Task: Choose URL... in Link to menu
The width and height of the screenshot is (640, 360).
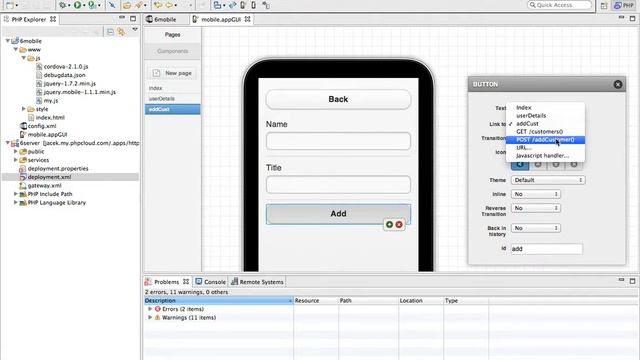Action: 545,148
